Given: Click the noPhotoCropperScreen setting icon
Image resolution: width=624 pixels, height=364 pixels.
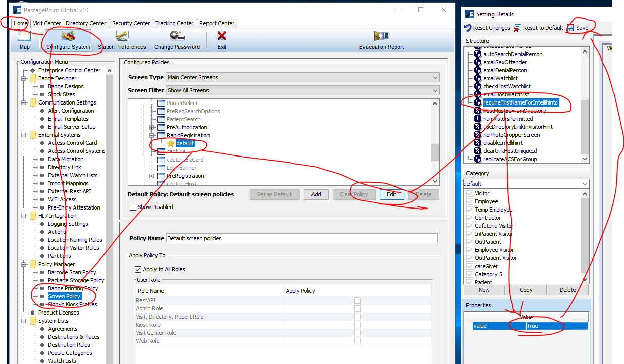Looking at the screenshot, I should click(x=478, y=135).
